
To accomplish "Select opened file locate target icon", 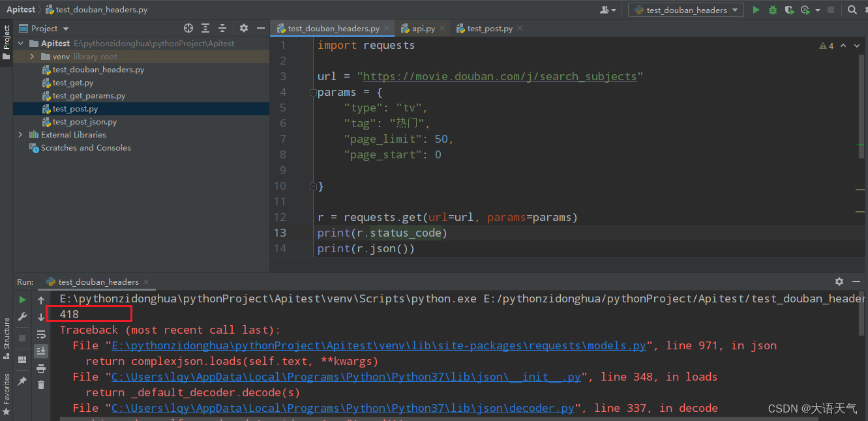I will click(x=188, y=28).
